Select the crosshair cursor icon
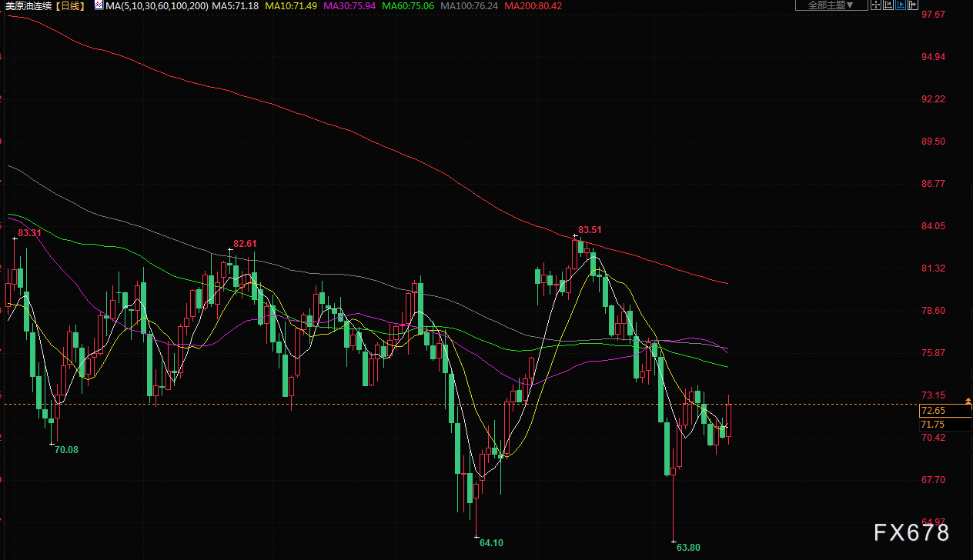Screen dimensions: 973x560 pyautogui.click(x=876, y=5)
